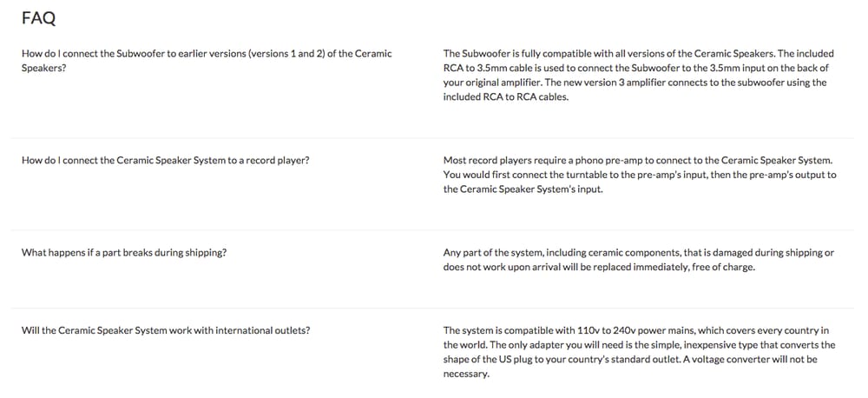Click the 'included RCA to RCA cables' line
This screenshot has height=398, width=868.
506,97
